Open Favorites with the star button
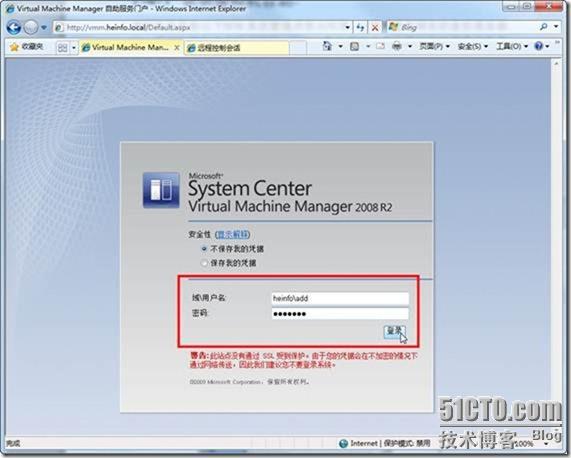 click(26, 47)
